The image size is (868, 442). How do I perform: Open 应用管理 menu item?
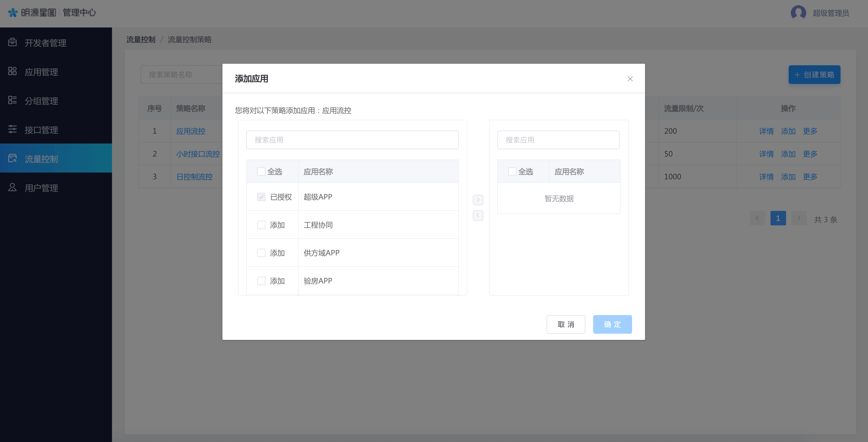click(41, 72)
